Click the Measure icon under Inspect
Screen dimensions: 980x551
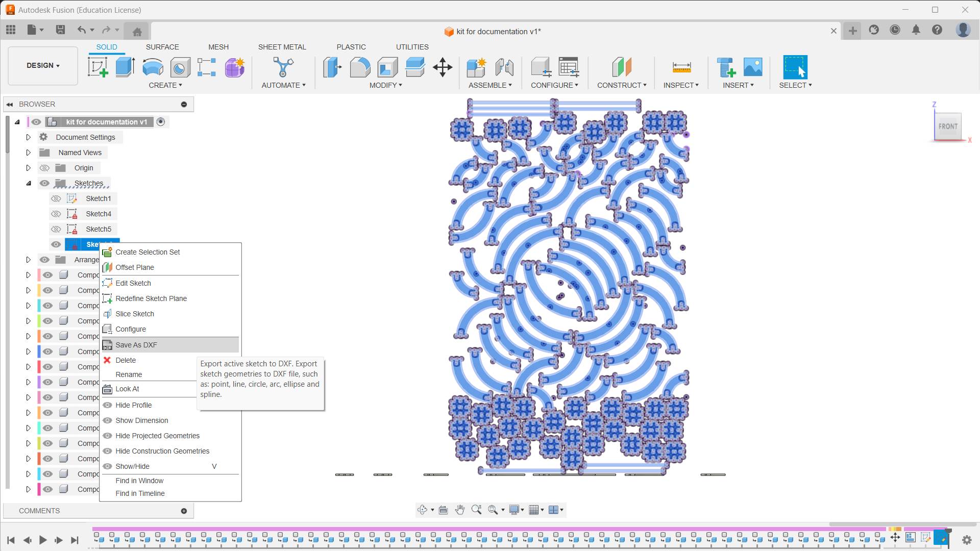[681, 67]
